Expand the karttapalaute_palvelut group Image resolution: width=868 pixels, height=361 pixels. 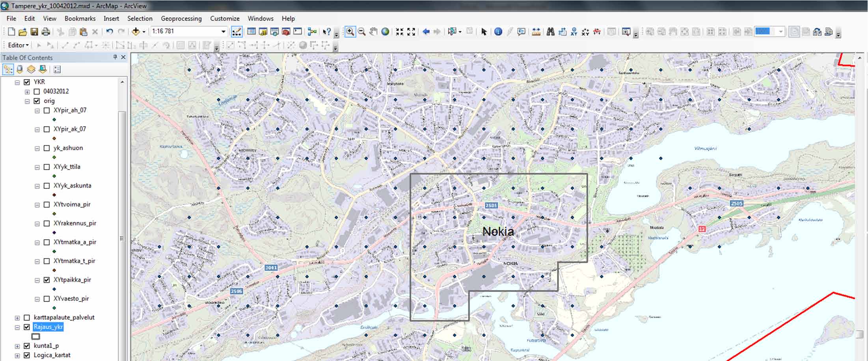point(17,318)
